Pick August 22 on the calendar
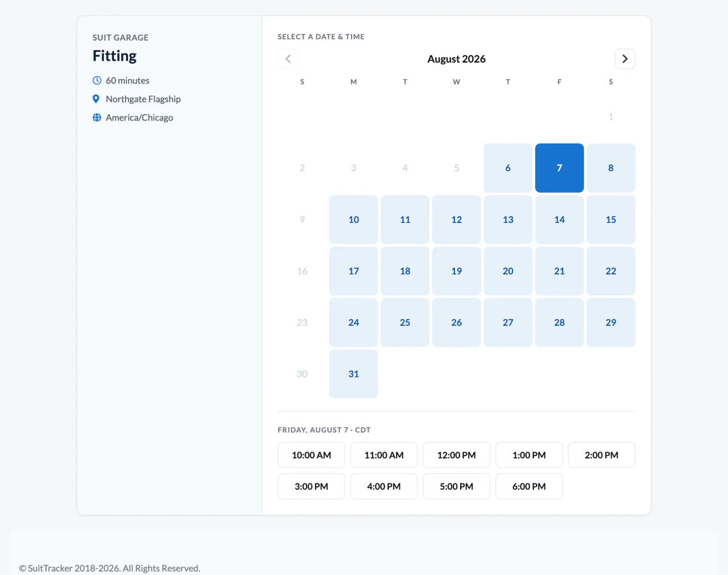Image resolution: width=728 pixels, height=575 pixels. point(611,271)
